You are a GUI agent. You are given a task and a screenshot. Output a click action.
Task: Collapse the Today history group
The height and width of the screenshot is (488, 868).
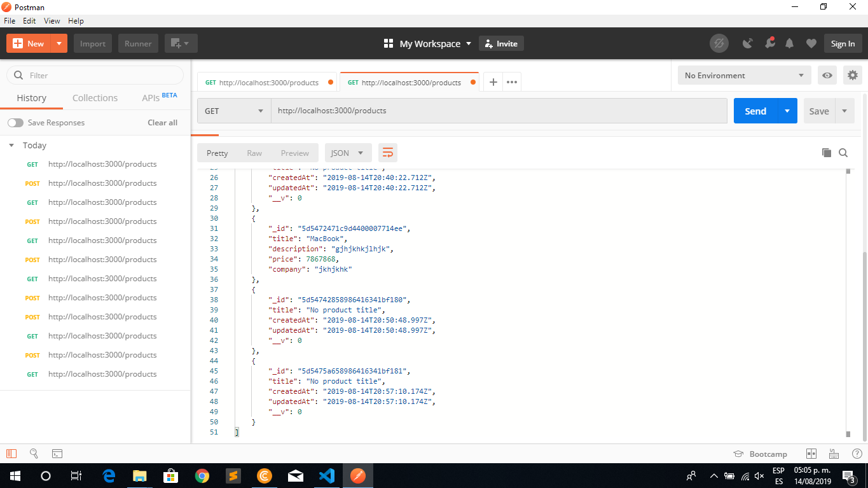[x=11, y=146]
